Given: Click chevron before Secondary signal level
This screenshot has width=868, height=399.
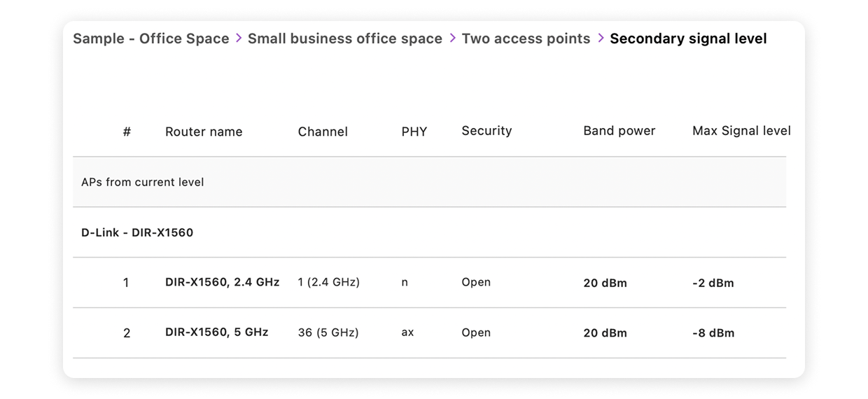Looking at the screenshot, I should (601, 38).
